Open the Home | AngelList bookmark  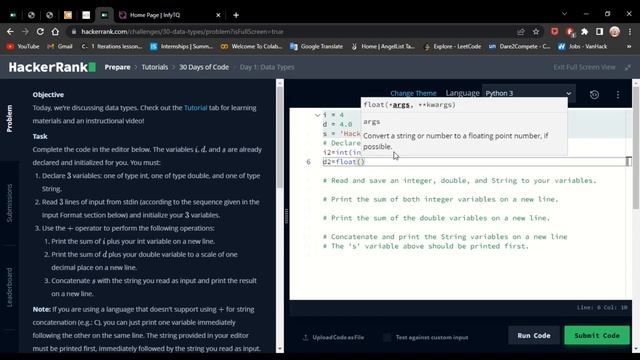pos(383,47)
